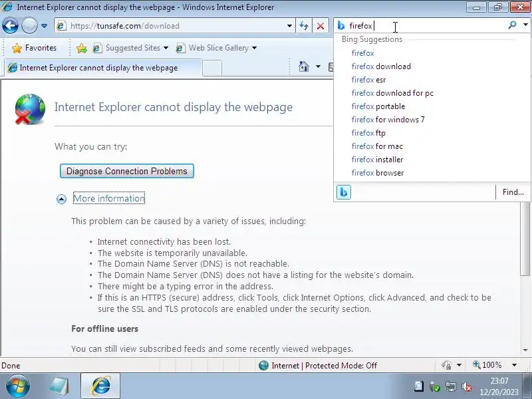Image resolution: width=532 pixels, height=399 pixels.
Task: Click Bing provider icon below suggestions
Action: (x=343, y=192)
